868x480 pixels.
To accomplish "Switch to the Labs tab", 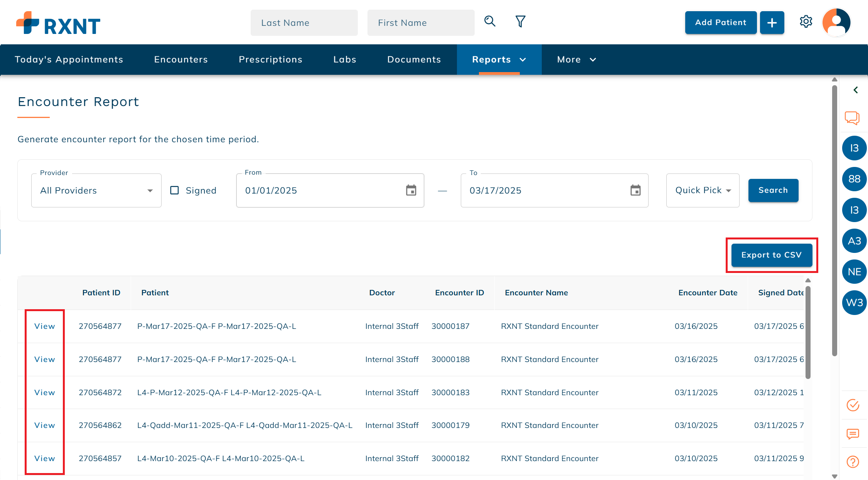I will [x=345, y=59].
